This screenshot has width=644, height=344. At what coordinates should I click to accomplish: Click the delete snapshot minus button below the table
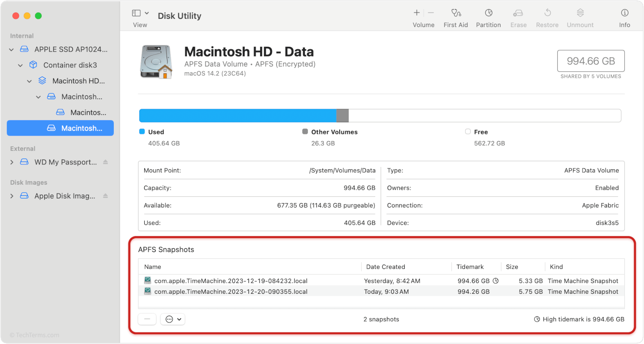(x=147, y=319)
